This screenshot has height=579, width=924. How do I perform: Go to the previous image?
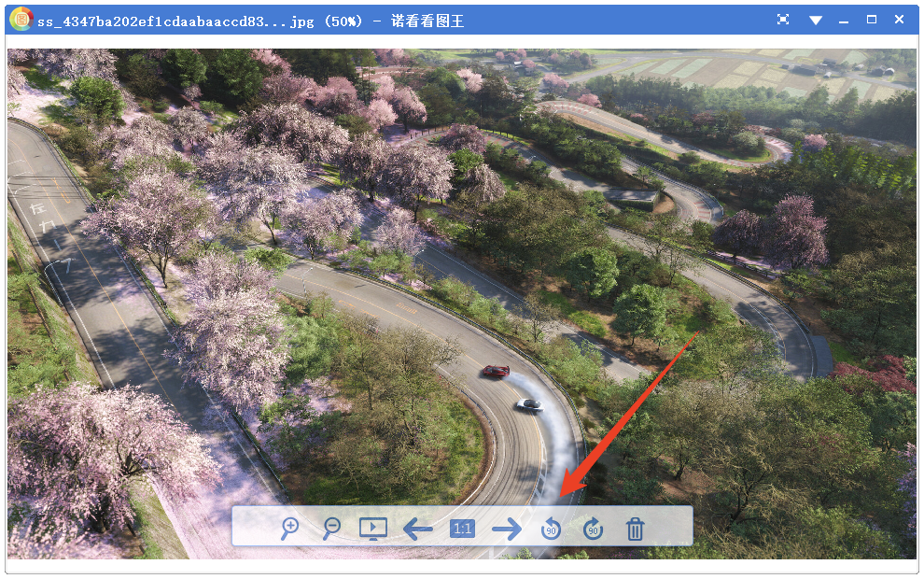click(x=417, y=530)
